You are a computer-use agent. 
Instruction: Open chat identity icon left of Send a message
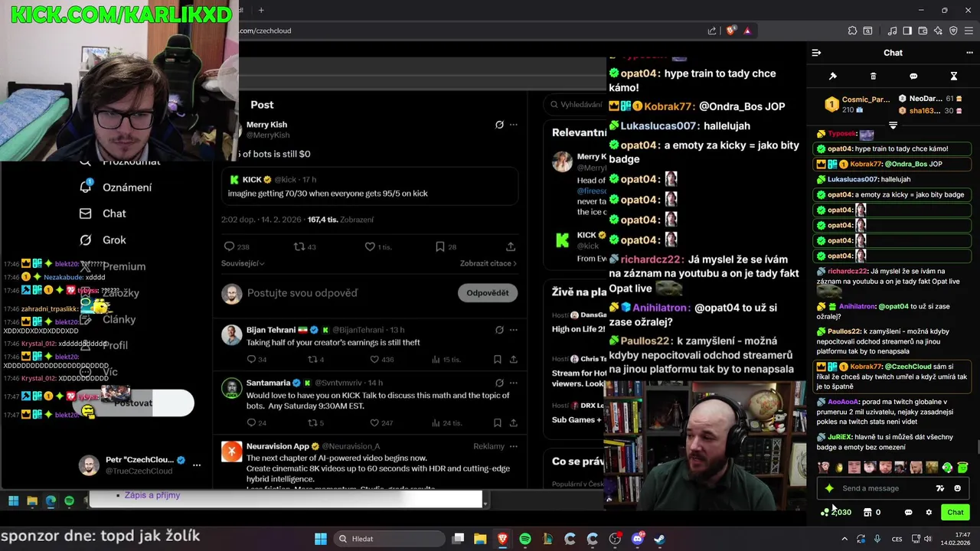coord(829,488)
